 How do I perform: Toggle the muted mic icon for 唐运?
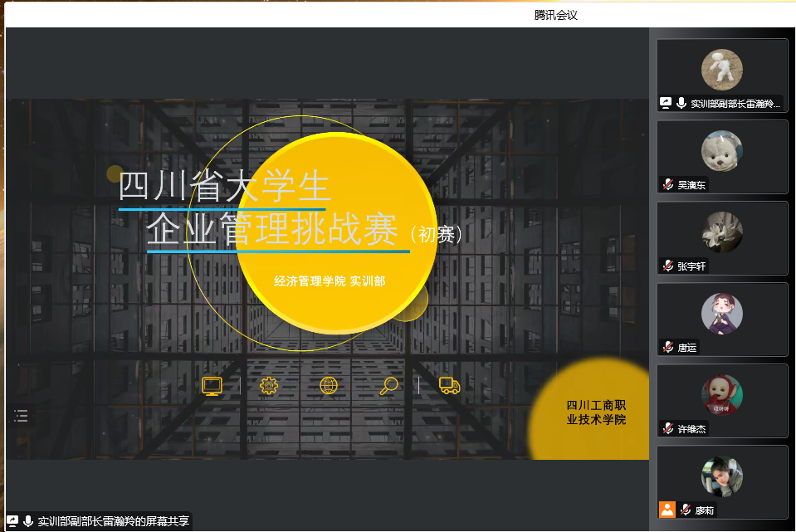(x=667, y=347)
